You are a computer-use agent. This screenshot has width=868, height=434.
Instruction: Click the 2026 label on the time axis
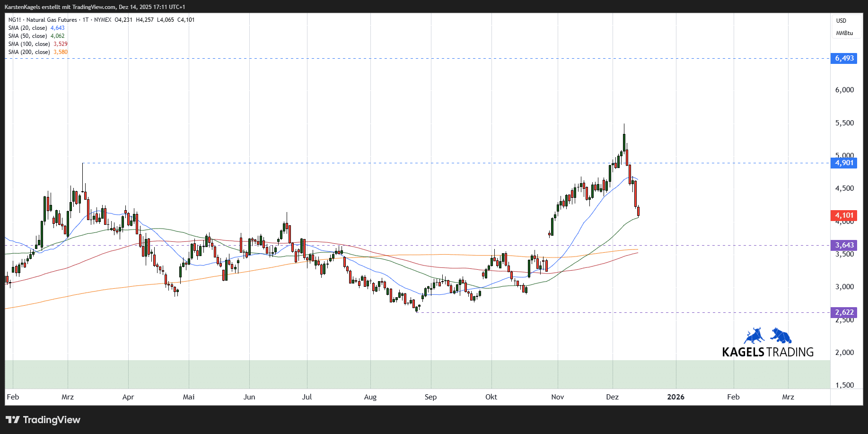[675, 397]
